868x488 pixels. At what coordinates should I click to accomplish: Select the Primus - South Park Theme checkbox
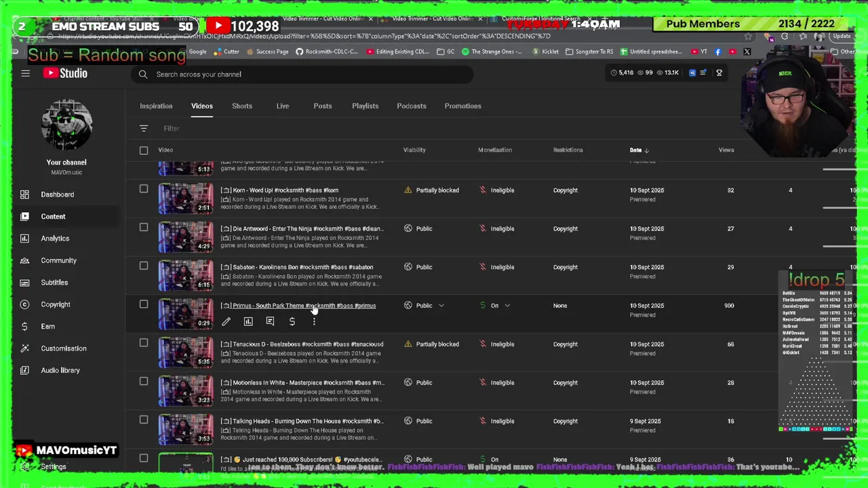(x=144, y=304)
